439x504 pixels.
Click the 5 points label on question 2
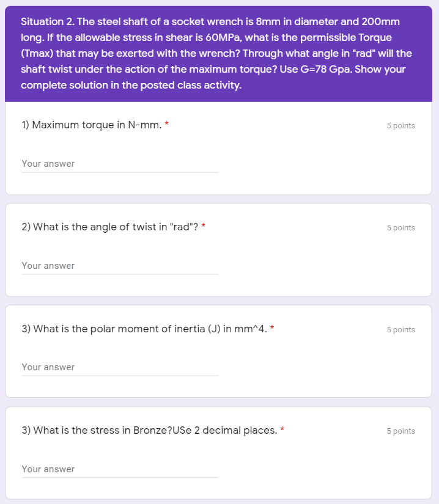tap(399, 227)
